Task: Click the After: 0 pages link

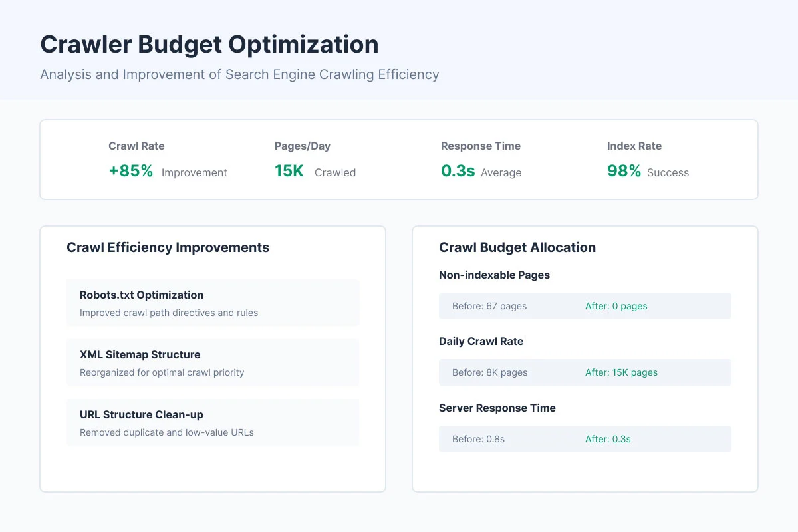Action: click(x=616, y=305)
